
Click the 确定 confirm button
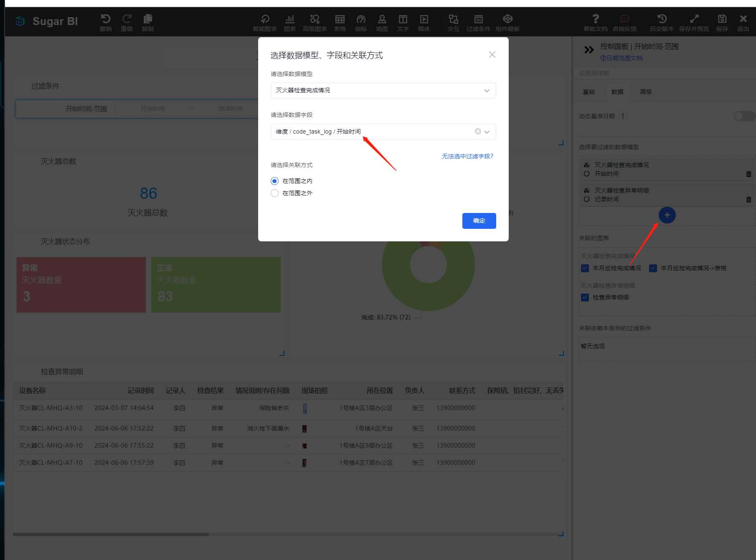click(x=479, y=221)
